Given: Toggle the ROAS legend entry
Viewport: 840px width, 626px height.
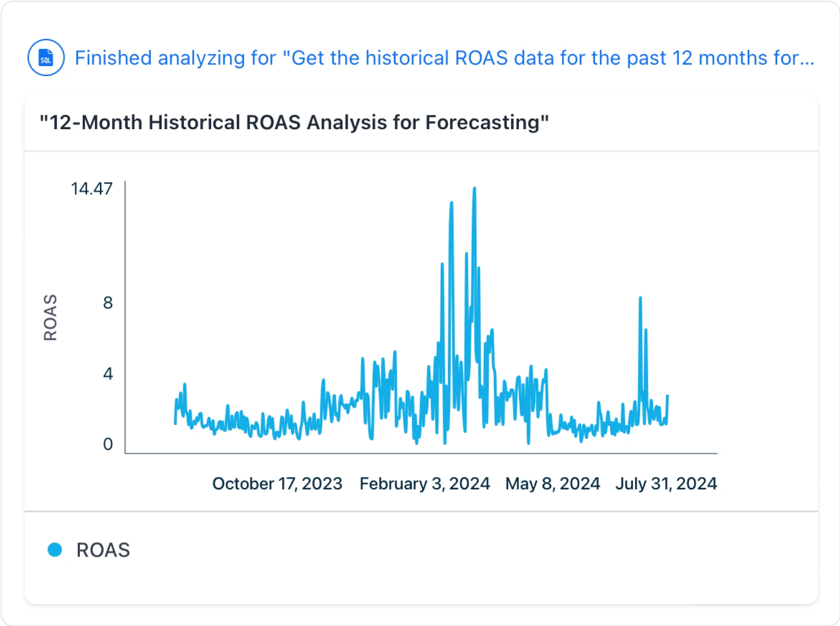Looking at the screenshot, I should point(103,550).
